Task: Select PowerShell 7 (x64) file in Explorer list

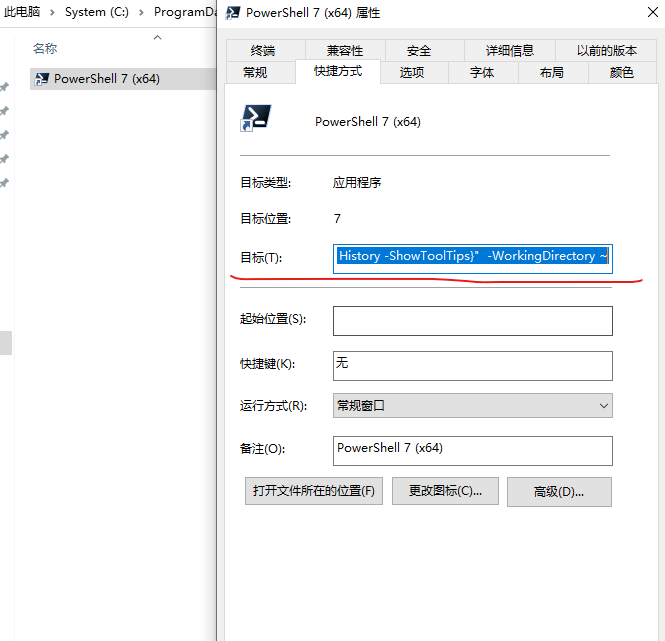Action: (123, 79)
